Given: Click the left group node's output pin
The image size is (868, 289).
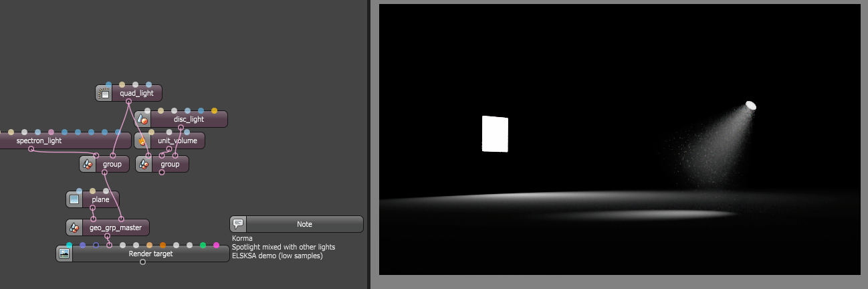Looking at the screenshot, I should [x=105, y=173].
